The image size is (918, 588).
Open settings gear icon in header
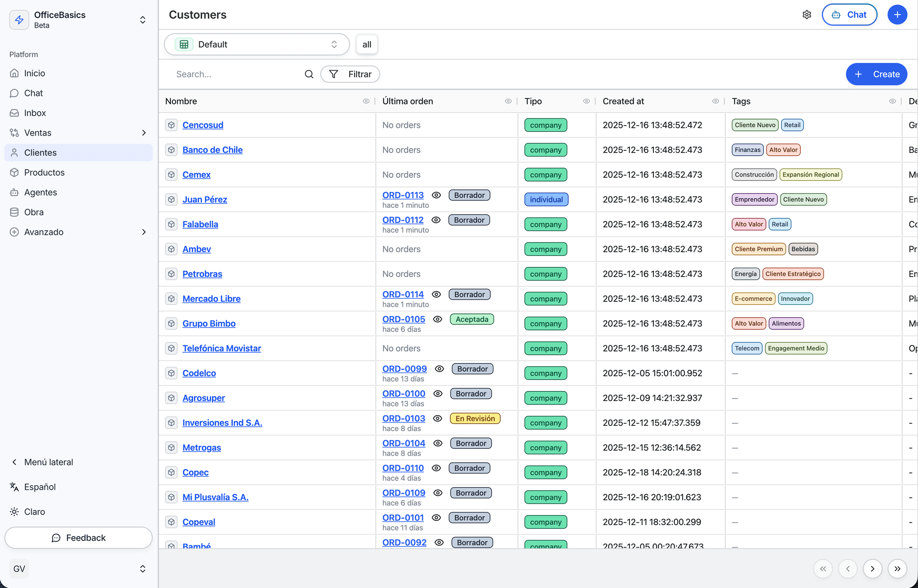807,15
